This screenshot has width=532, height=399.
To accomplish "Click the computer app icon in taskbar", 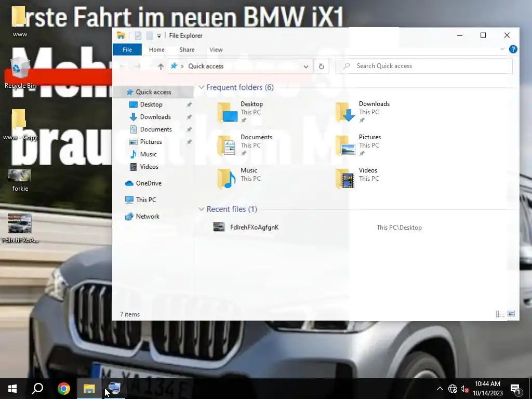I will pyautogui.click(x=114, y=389).
